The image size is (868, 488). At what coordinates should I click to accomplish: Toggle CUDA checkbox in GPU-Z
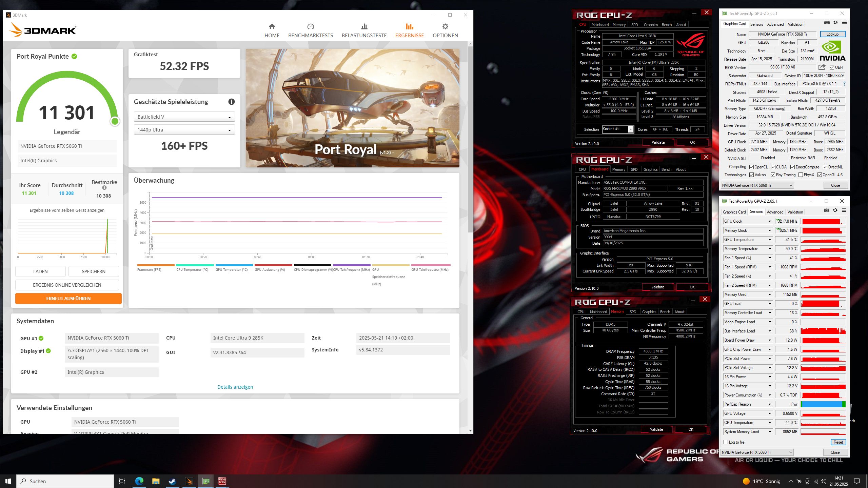[773, 167]
